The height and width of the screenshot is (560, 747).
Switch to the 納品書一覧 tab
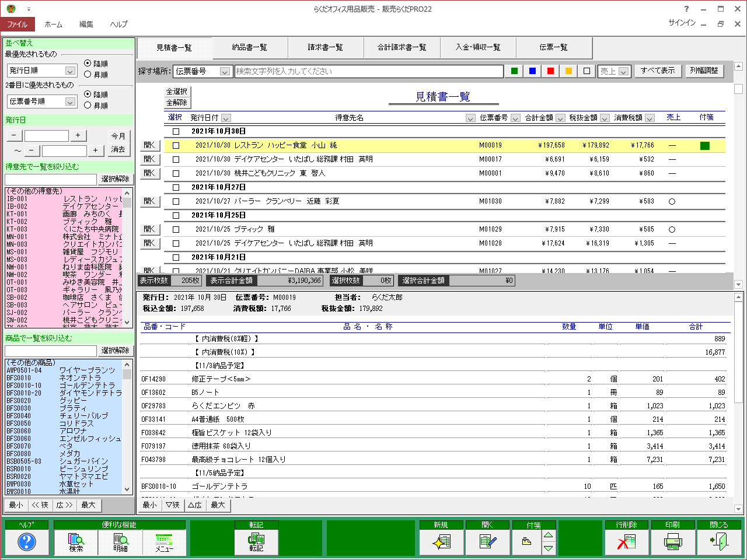click(x=249, y=47)
